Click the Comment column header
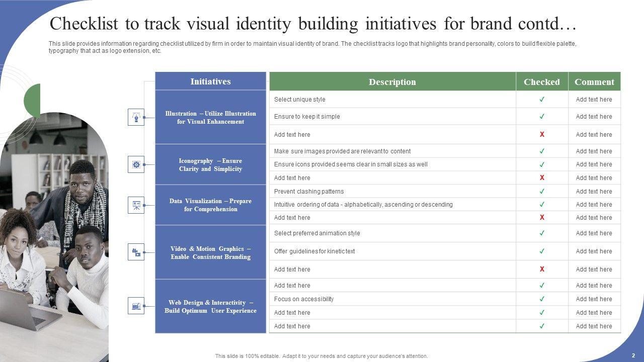 (595, 81)
